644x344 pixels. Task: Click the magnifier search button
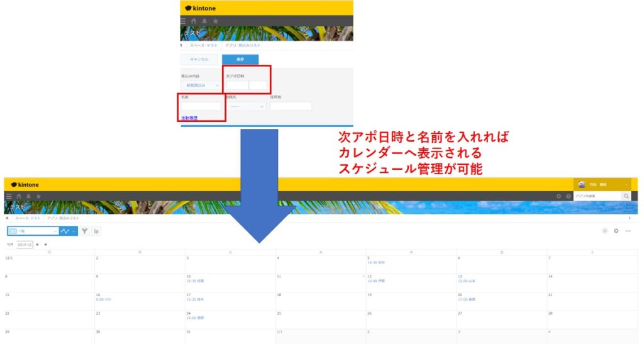click(626, 196)
